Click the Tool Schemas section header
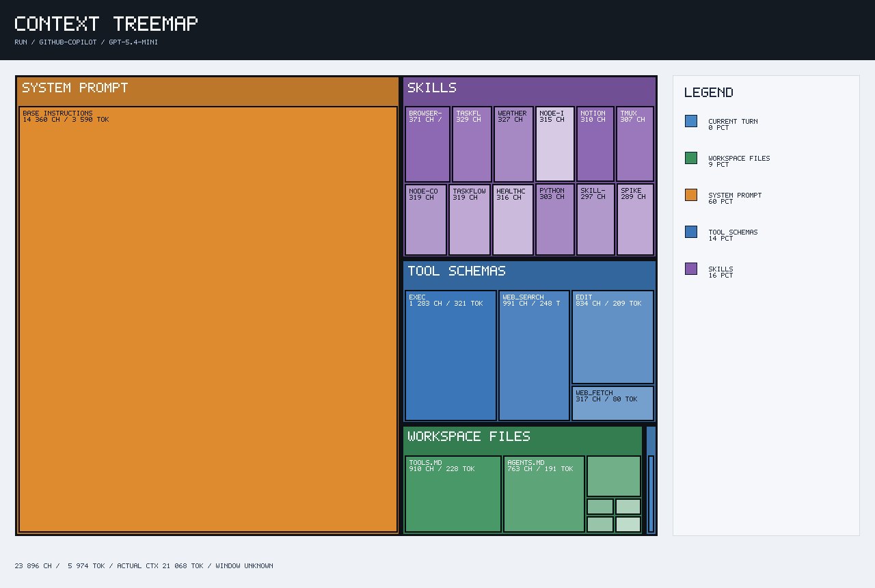This screenshot has width=875, height=588. (x=529, y=274)
